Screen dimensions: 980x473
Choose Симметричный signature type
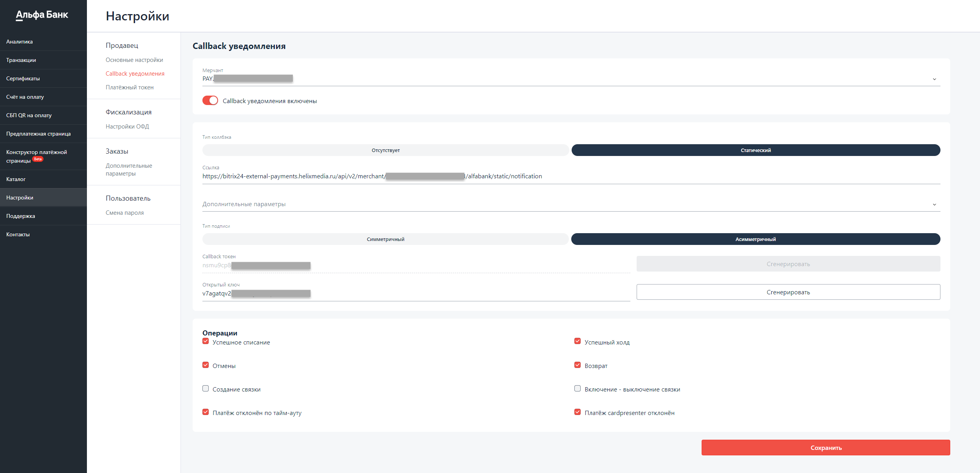point(385,239)
